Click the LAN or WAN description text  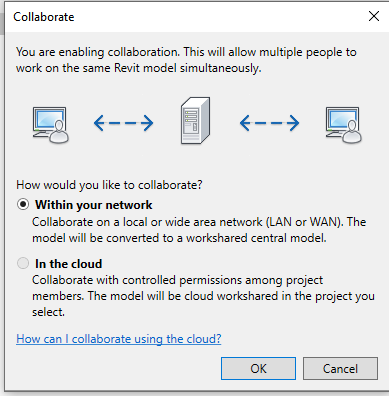(x=199, y=230)
